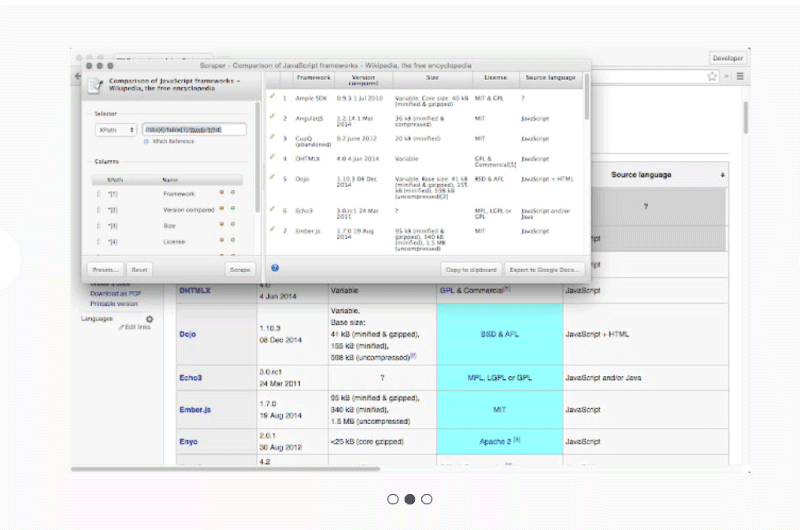The image size is (800, 530).
Task: Click the pencil icon beside Echo3 result row
Action: click(272, 209)
